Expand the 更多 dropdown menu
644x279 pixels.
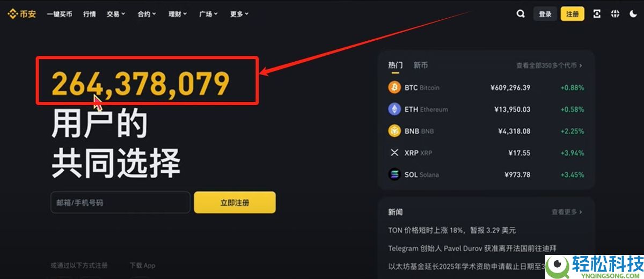[239, 14]
